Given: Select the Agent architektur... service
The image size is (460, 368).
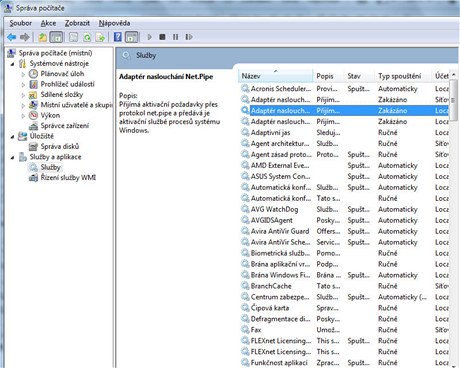Looking at the screenshot, I should click(344, 144).
